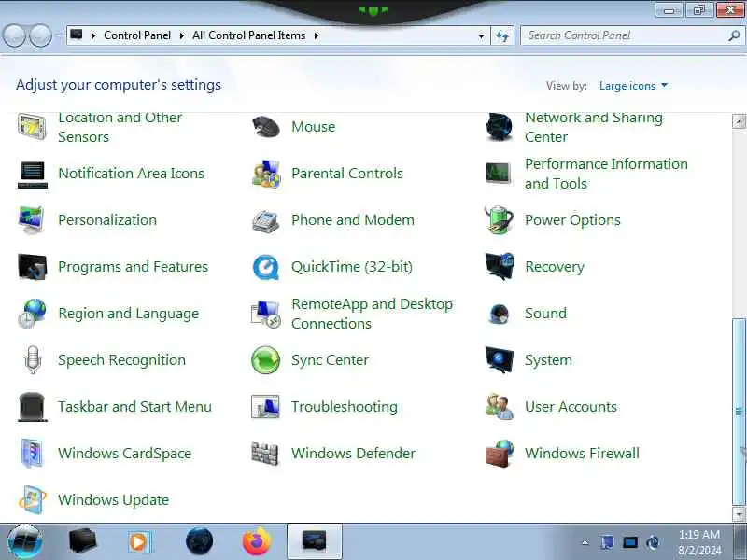Click the Windows Firewall icon

coord(500,454)
